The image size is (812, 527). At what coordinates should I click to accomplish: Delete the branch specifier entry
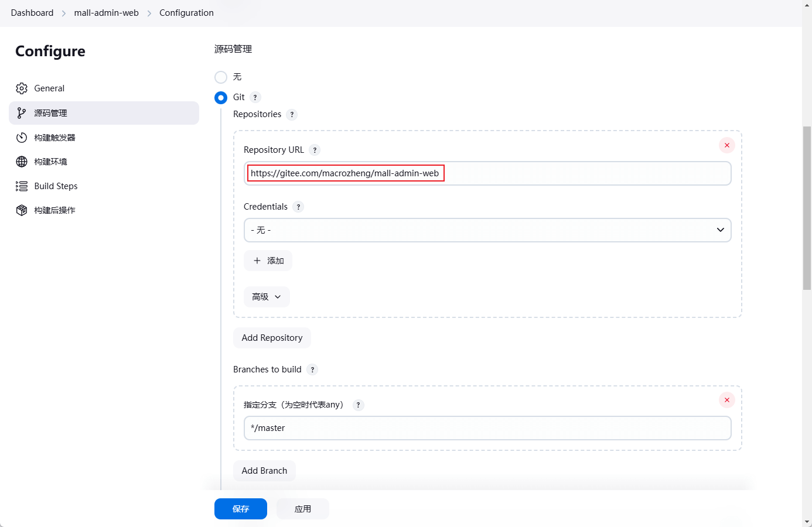click(x=726, y=400)
